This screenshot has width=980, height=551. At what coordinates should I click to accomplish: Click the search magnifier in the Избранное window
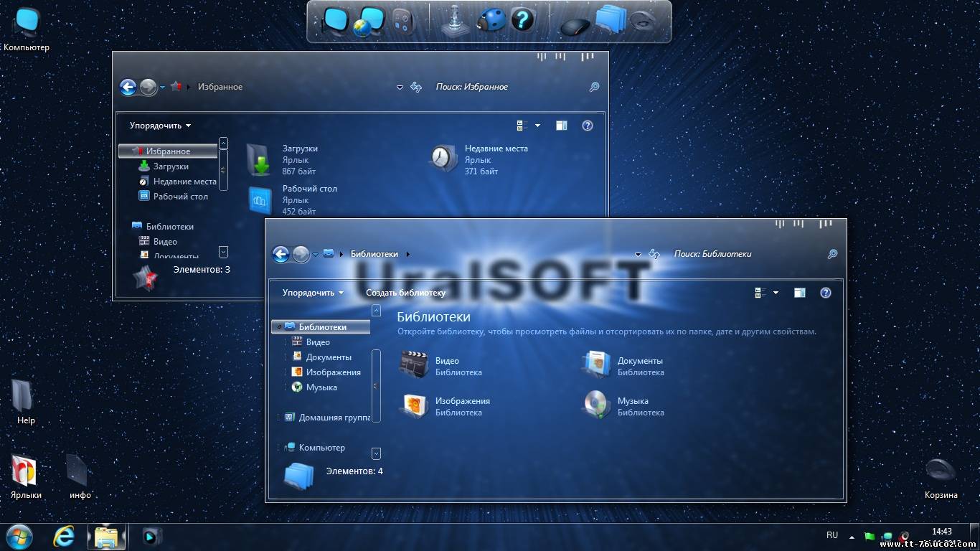point(594,87)
